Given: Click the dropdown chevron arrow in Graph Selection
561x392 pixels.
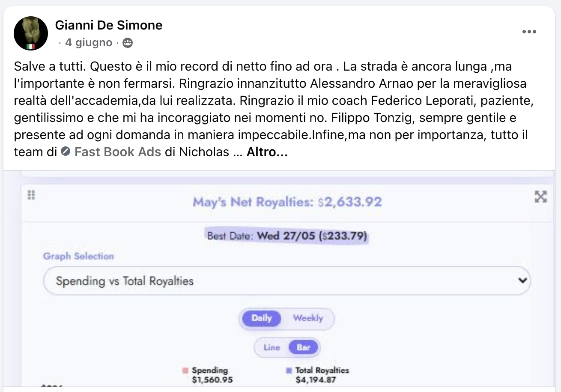Looking at the screenshot, I should (522, 281).
